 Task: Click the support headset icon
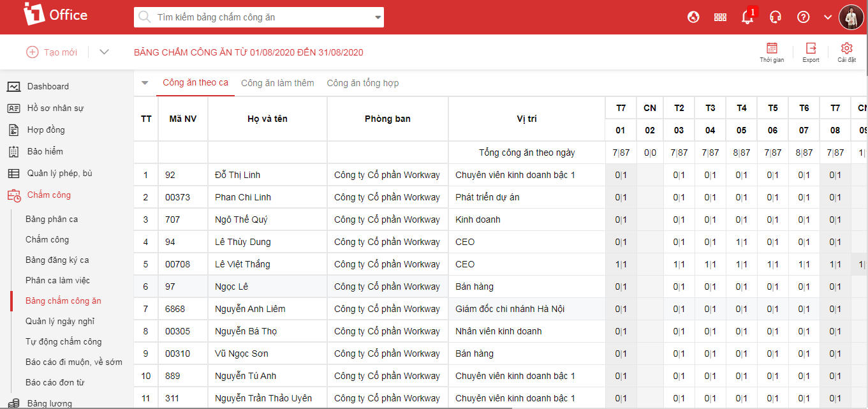(x=775, y=17)
